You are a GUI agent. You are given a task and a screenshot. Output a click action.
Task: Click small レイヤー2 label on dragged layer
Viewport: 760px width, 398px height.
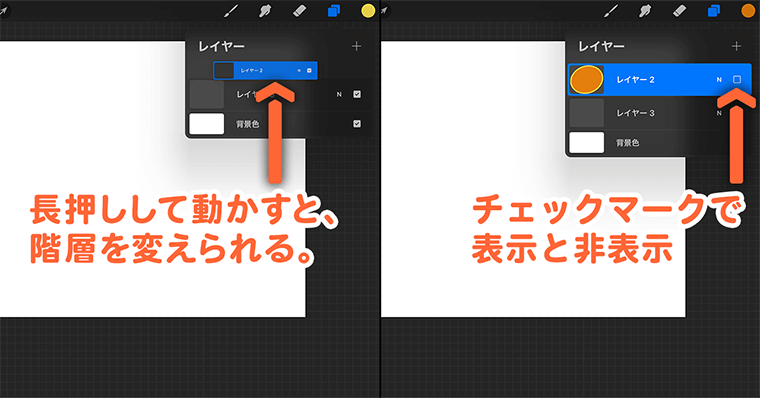tap(252, 71)
